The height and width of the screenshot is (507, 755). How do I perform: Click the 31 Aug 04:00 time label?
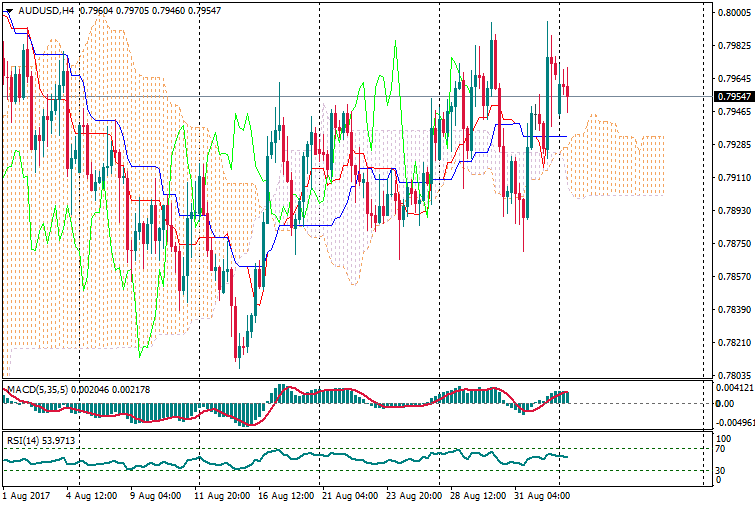[x=541, y=495]
